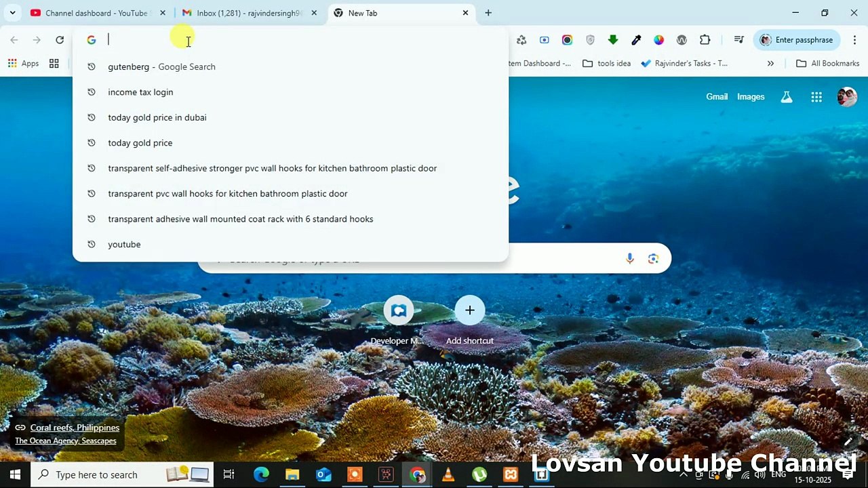Click the grey shield extension icon

(590, 40)
